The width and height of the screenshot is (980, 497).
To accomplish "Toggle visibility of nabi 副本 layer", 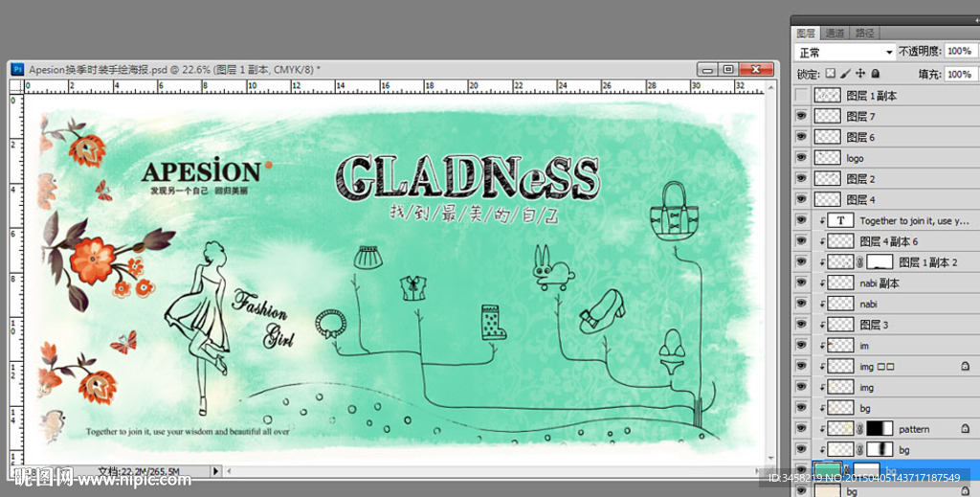I will 801,282.
